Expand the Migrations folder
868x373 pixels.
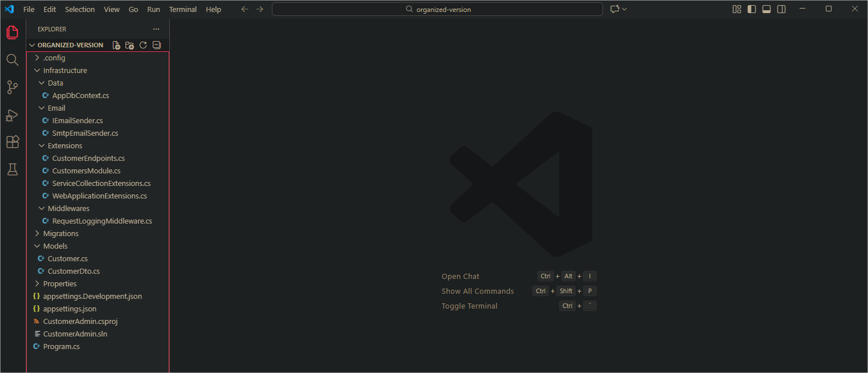click(x=60, y=233)
